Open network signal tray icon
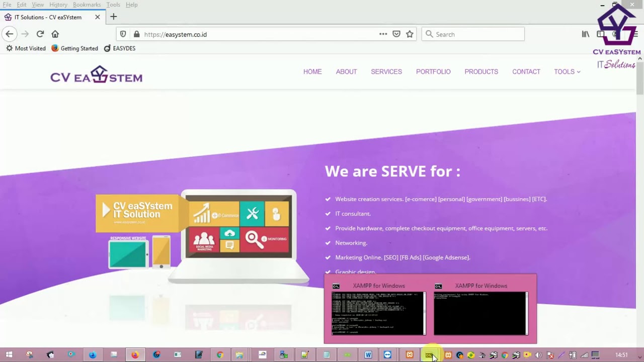This screenshot has width=644, height=362. pos(584,355)
